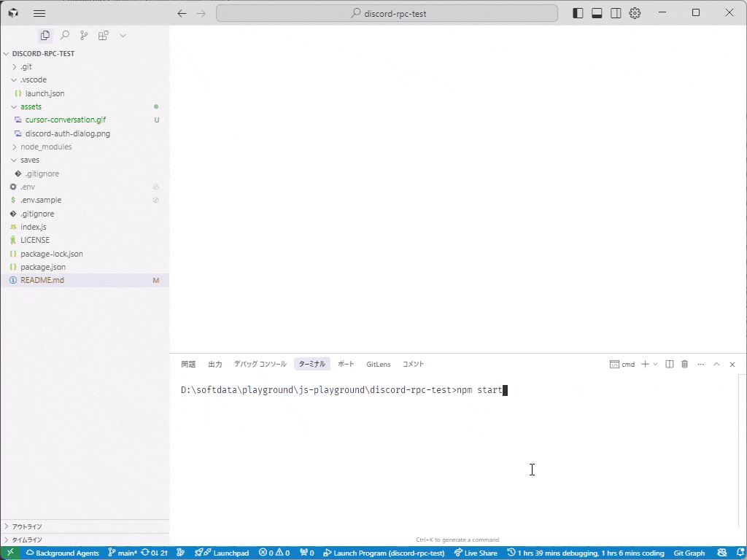Click terminal command line npm start

click(479, 390)
